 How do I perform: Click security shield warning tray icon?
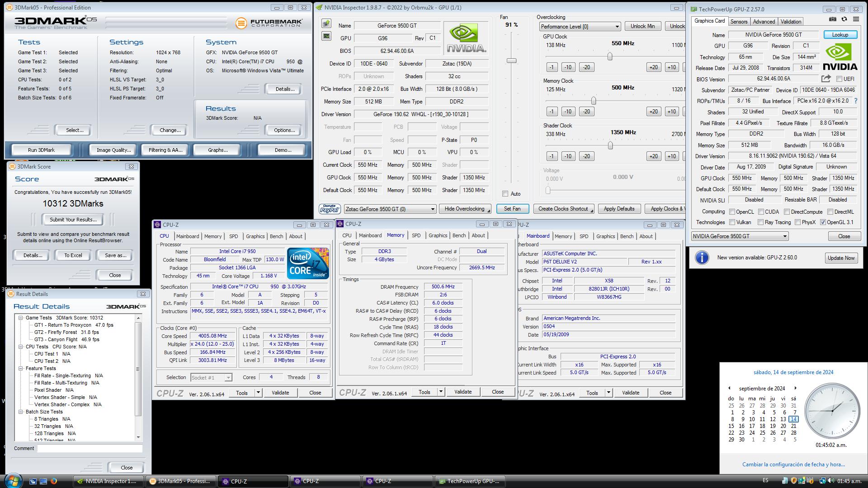pyautogui.click(x=793, y=481)
